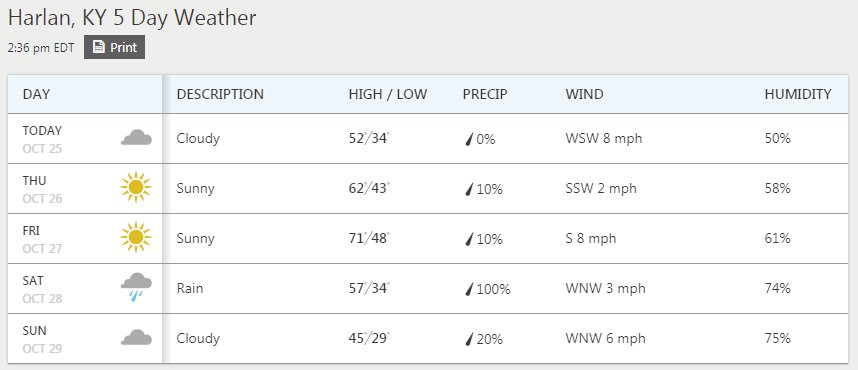Open the TODAY OCT 25 row
The image size is (858, 370).
428,138
